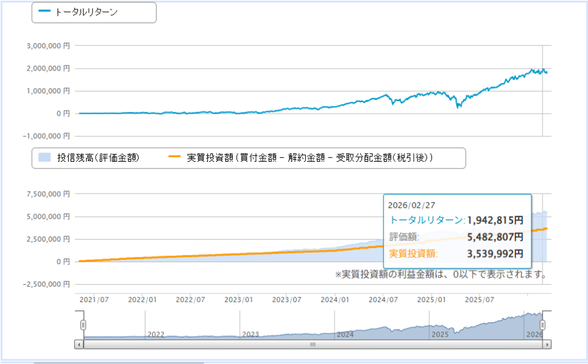Hide the 投信残高(評価金額) series via legend
This screenshot has height=364, width=588.
click(97, 158)
